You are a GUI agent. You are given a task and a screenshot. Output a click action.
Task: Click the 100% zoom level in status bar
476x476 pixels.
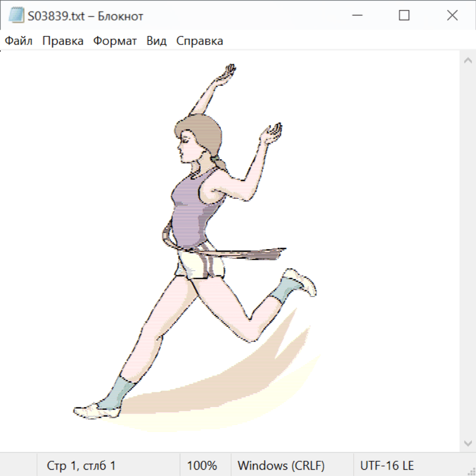(202, 466)
